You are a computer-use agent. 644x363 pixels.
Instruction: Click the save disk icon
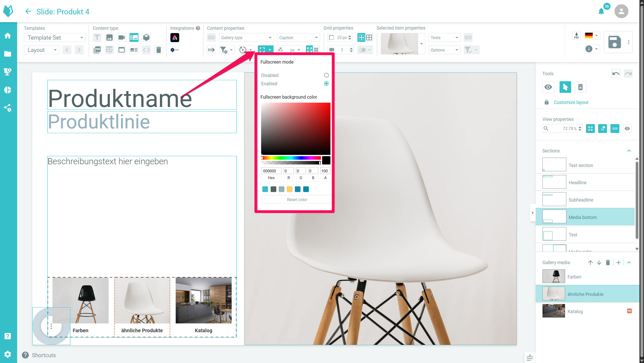click(615, 42)
